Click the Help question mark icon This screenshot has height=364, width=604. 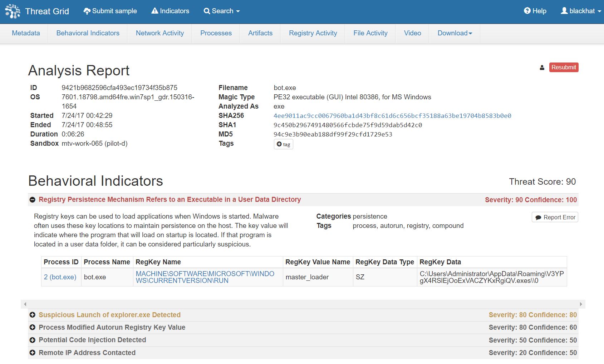tap(527, 11)
